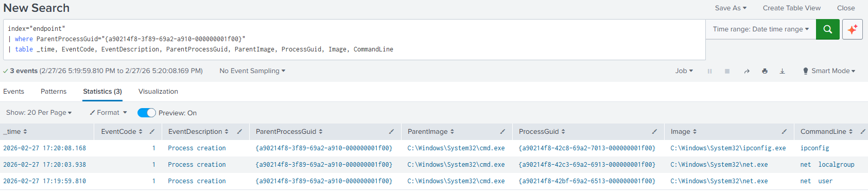Sort by ParentImage column header
This screenshot has width=868, height=193.
tap(431, 132)
